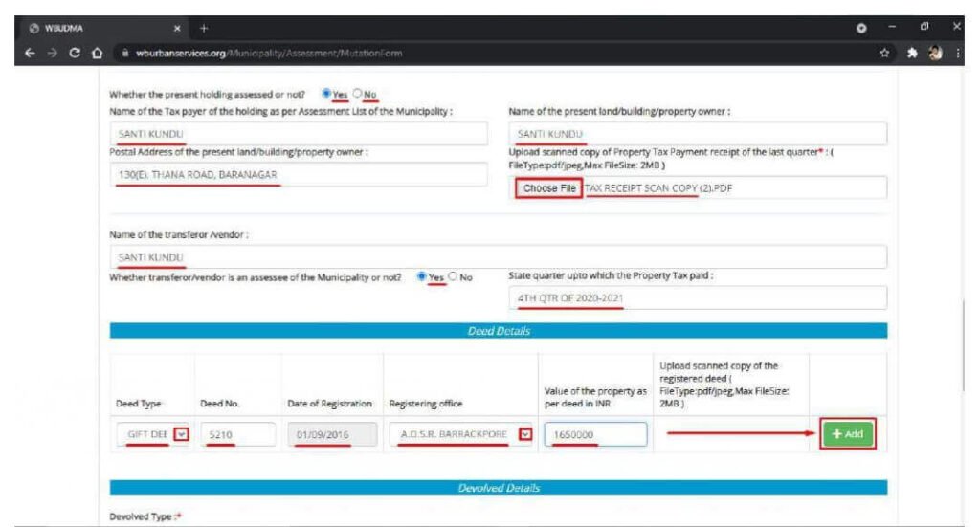Reload the mutation form page
This screenshot has width=980, height=527.
tap(75, 53)
